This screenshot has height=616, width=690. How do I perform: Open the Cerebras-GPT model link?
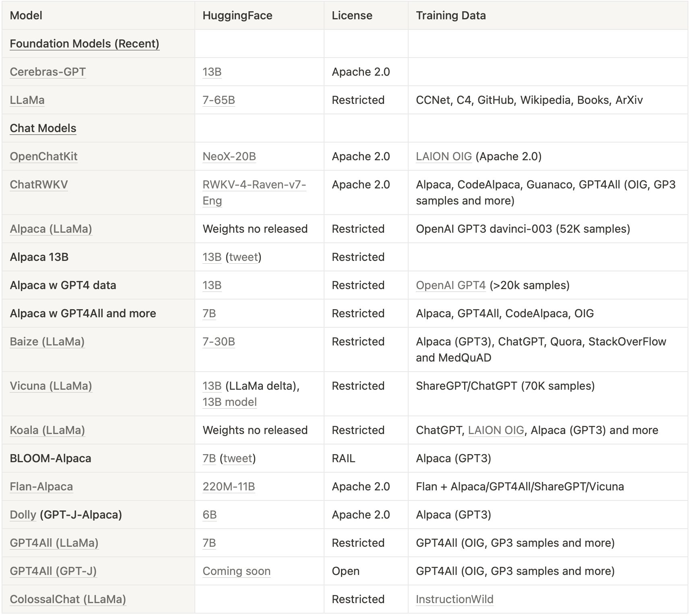[x=48, y=72]
